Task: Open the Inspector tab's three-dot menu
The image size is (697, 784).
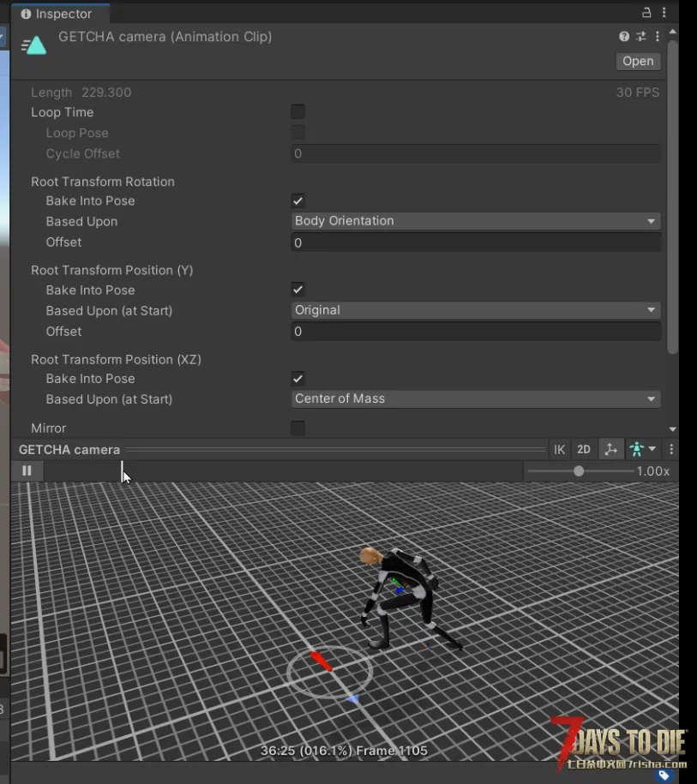Action: coord(664,13)
